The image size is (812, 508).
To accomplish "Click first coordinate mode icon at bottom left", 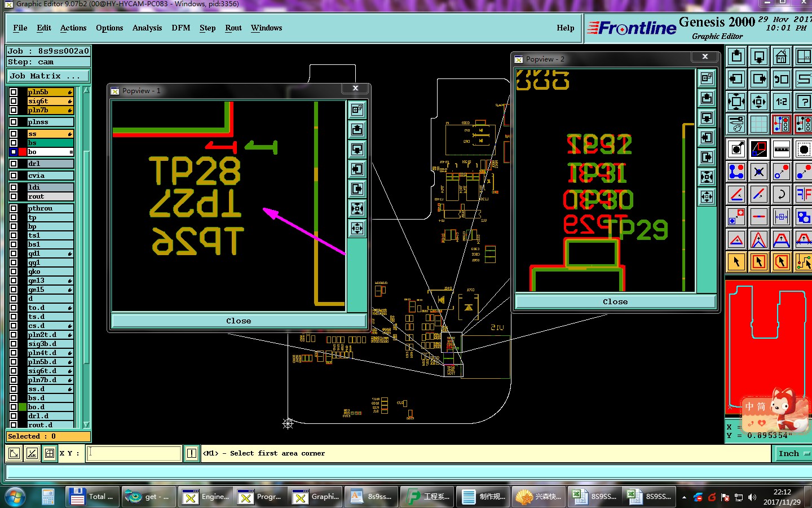I will coord(14,453).
